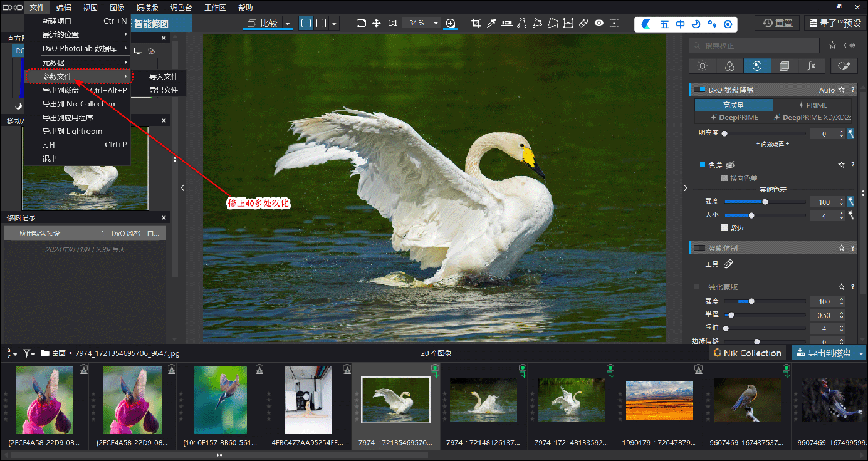Select the repair eraser tool

pos(583,23)
